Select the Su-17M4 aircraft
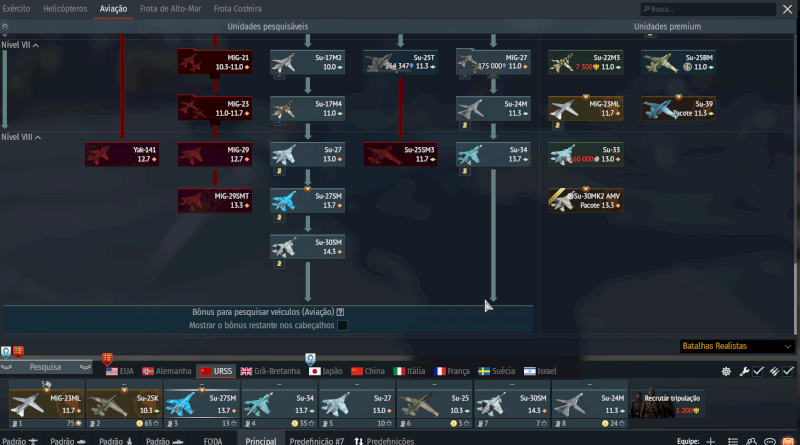This screenshot has width=800, height=445. [x=307, y=108]
